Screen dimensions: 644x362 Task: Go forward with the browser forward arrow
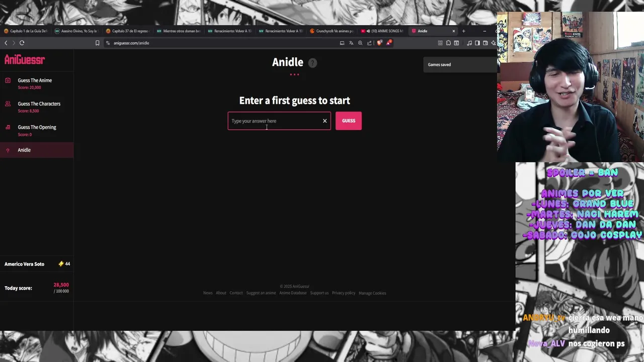14,43
